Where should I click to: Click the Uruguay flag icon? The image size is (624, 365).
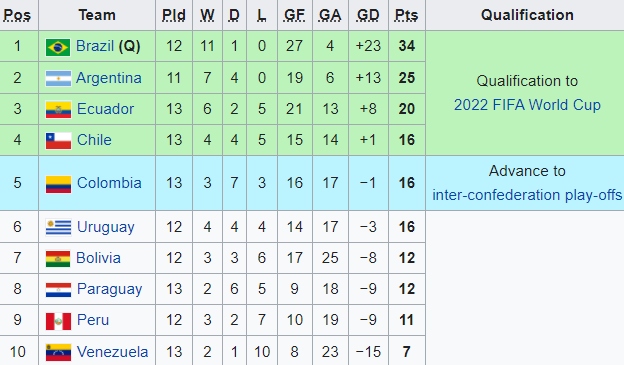(58, 227)
